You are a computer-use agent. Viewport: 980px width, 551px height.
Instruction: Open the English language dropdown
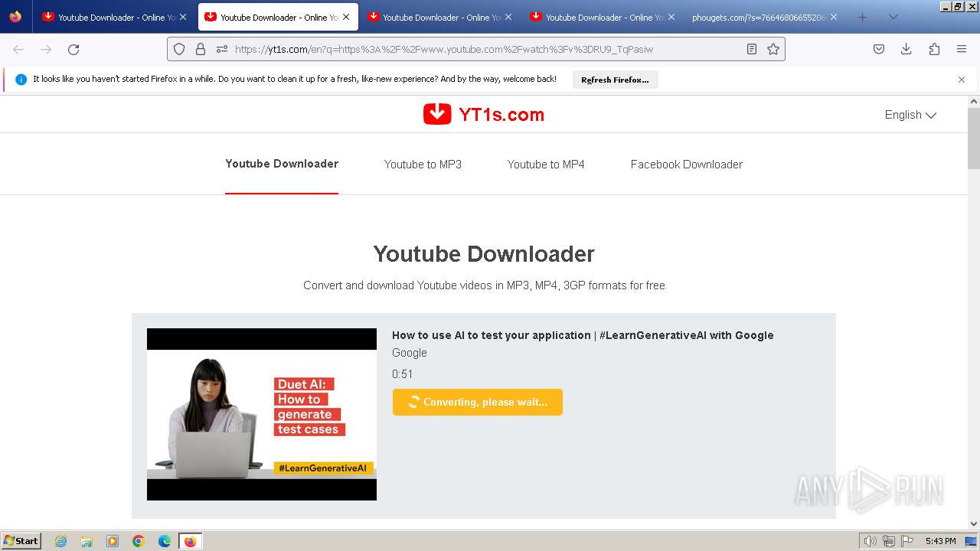(x=910, y=115)
